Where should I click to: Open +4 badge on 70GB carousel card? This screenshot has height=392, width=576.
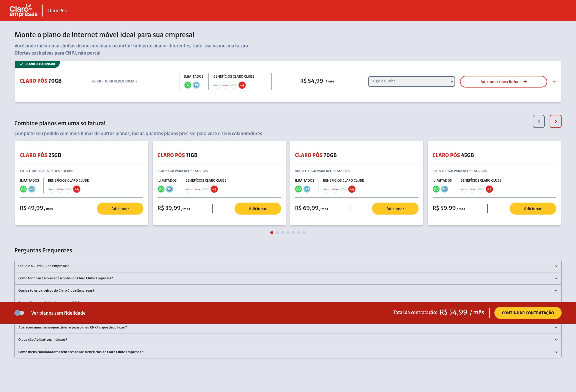[x=352, y=189]
